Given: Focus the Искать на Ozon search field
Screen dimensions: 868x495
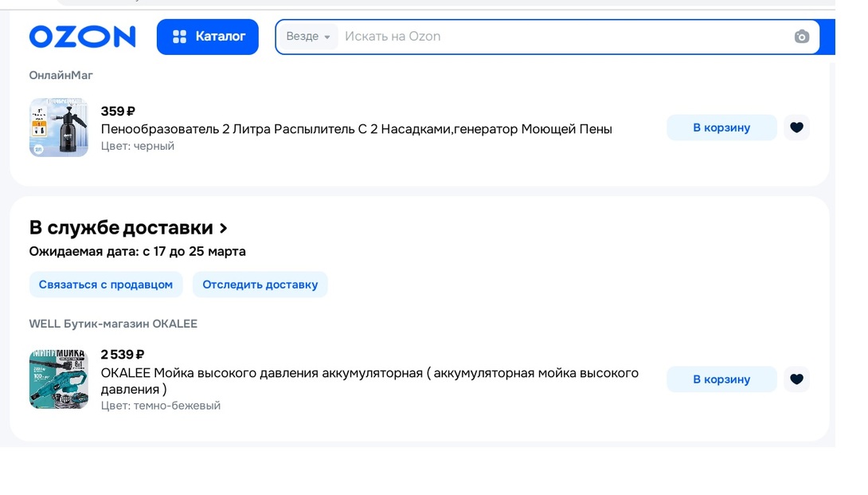Looking at the screenshot, I should (x=557, y=37).
